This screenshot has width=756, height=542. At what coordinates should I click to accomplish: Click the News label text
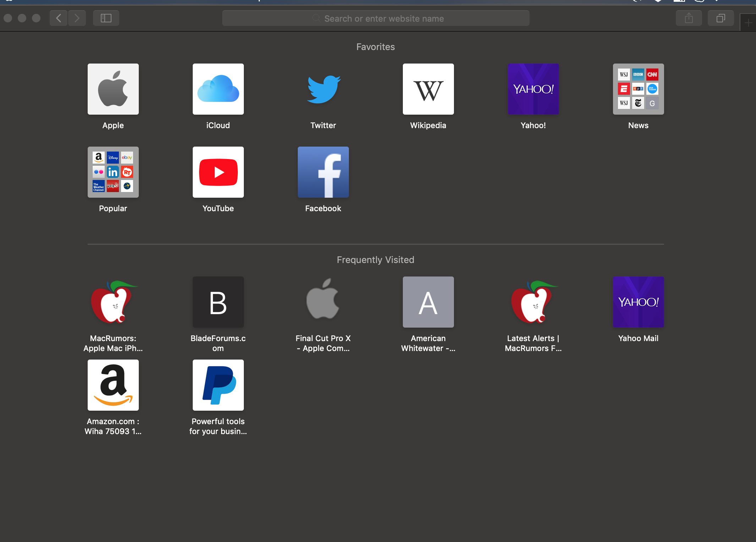(638, 125)
